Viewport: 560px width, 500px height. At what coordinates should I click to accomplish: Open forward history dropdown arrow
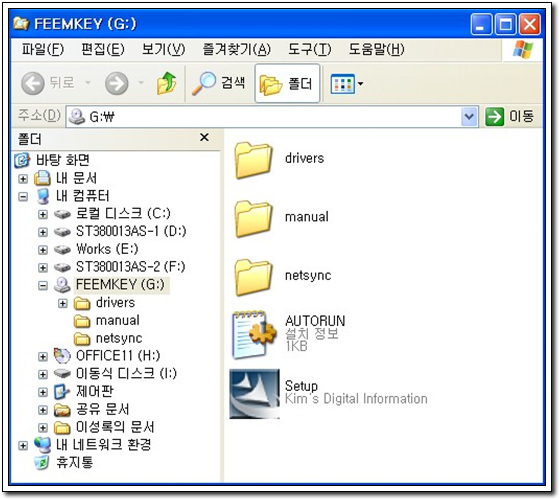click(x=141, y=83)
